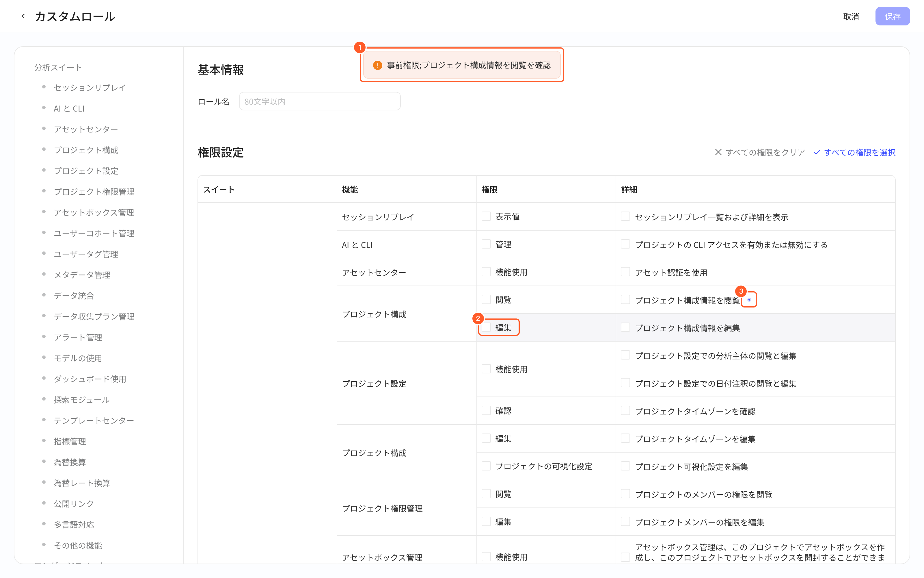Select AI と CLI in sidebar

tap(69, 109)
